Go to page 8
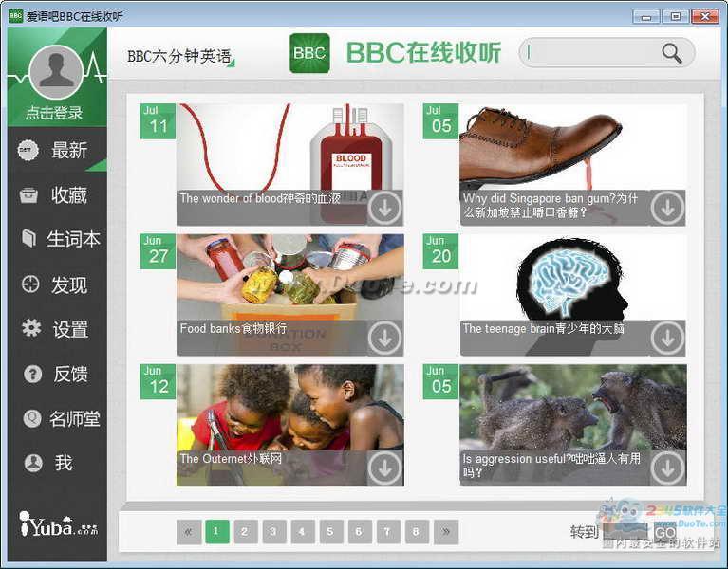The image size is (728, 569). 417,531
